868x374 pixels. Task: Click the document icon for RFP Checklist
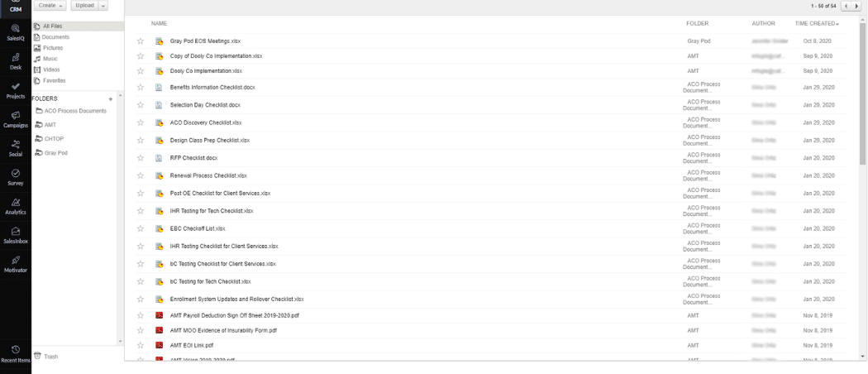point(159,158)
